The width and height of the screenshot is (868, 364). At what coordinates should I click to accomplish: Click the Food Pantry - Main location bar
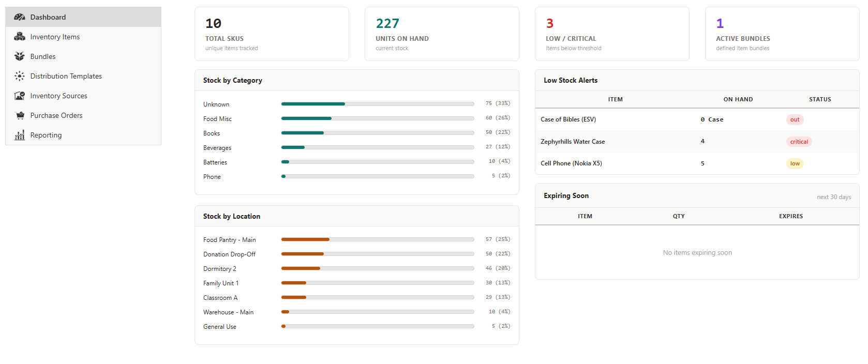(x=378, y=239)
